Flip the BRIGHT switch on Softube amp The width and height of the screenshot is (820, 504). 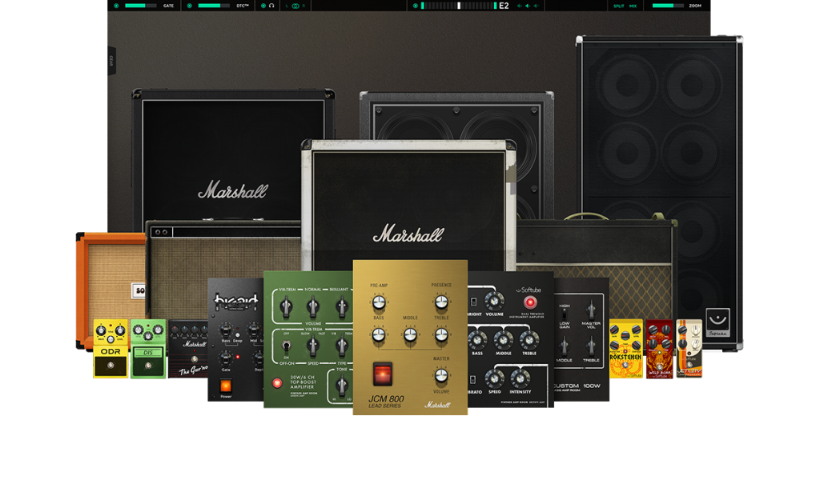pos(473,302)
